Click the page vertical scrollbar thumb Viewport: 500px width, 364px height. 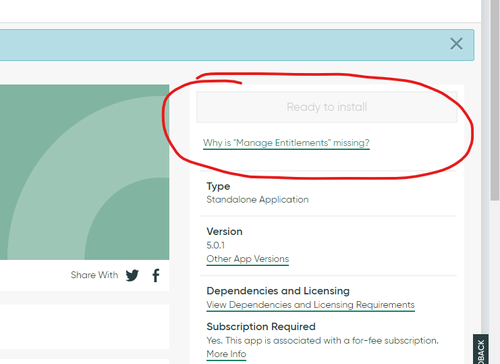(495, 100)
